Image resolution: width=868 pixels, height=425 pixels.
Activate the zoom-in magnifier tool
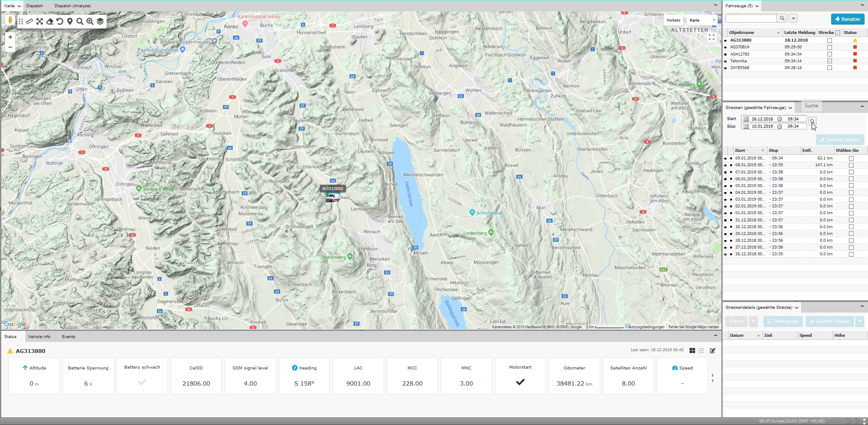click(x=90, y=21)
